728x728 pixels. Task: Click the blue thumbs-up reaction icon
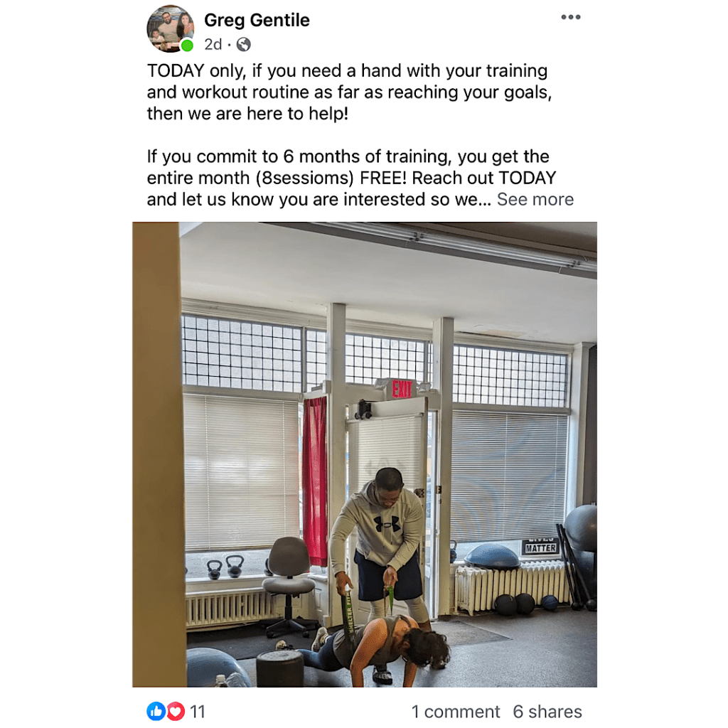156,711
